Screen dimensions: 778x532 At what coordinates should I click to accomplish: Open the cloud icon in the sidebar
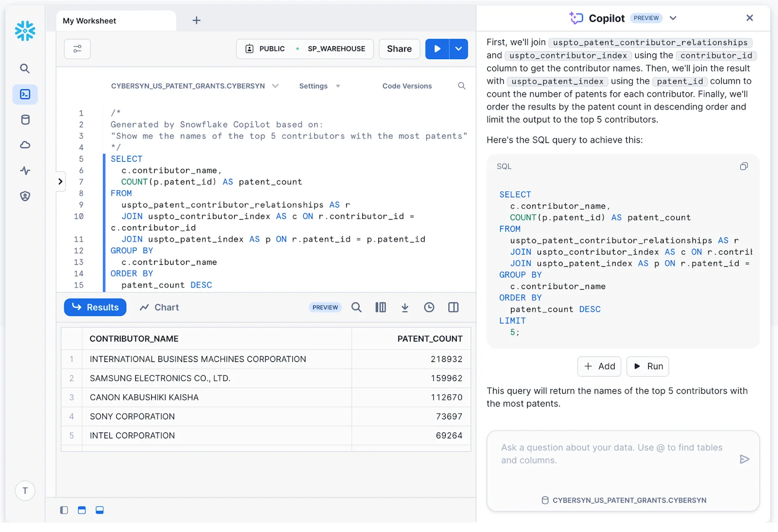[x=25, y=145]
